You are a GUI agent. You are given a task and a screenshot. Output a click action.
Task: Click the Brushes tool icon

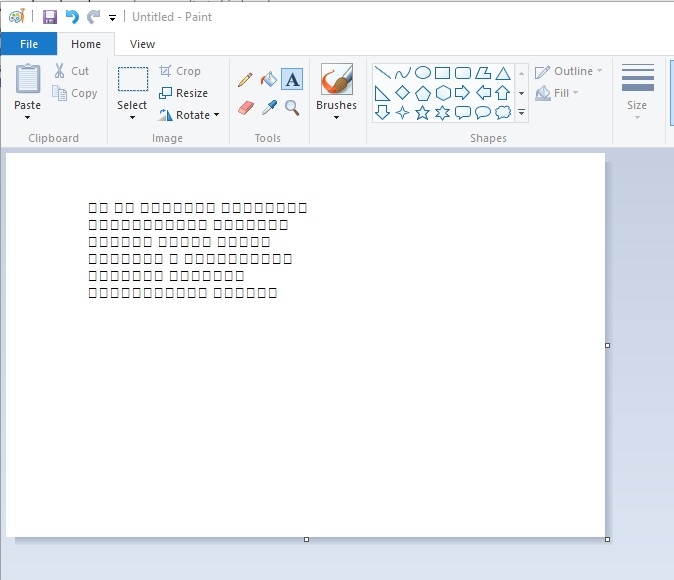[x=337, y=79]
